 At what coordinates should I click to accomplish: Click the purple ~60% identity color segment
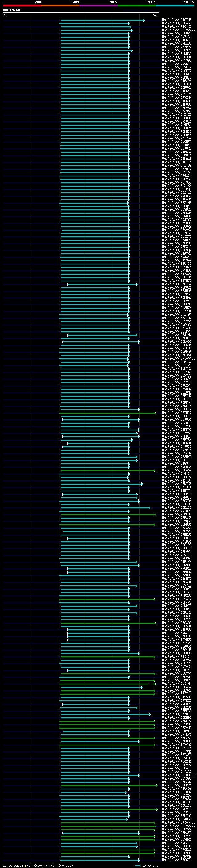(98, 6)
